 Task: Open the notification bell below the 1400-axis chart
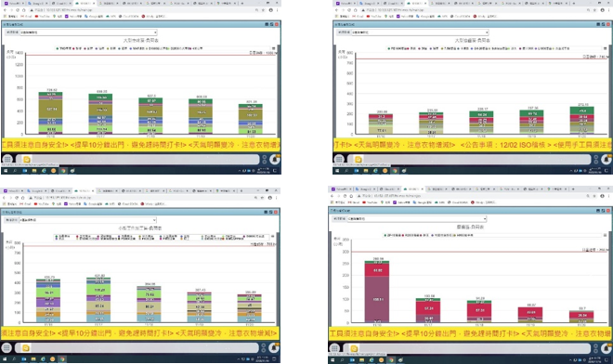(x=275, y=159)
